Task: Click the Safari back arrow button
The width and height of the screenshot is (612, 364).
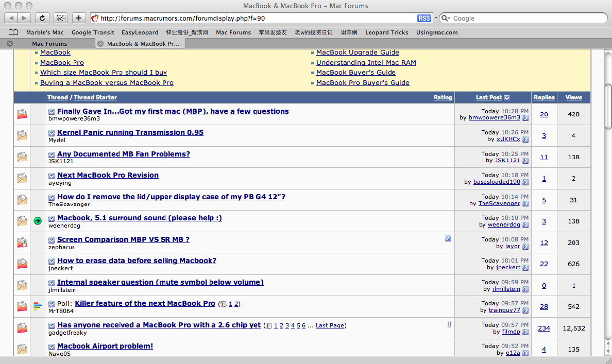Action: (x=11, y=18)
